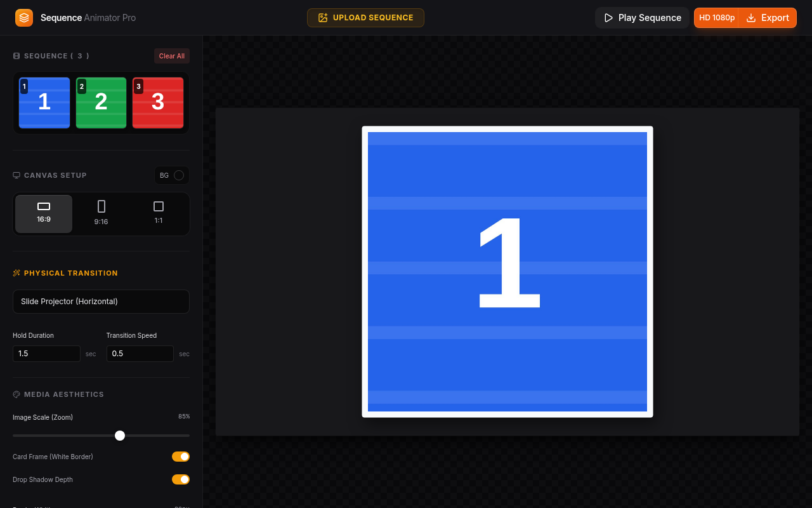Choose the 1:1 square canvas ratio
This screenshot has height=508, width=812.
point(159,214)
